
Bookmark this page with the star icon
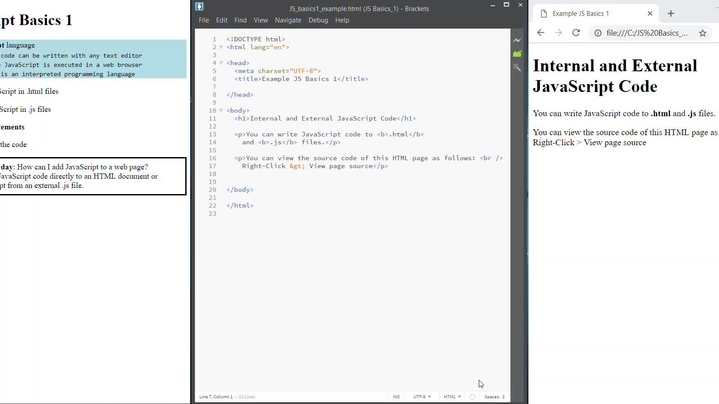click(702, 33)
